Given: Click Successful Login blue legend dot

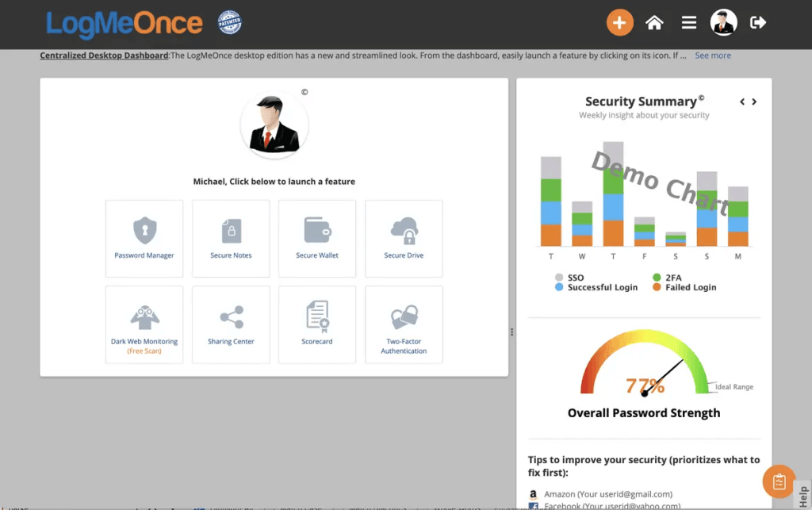Looking at the screenshot, I should pyautogui.click(x=559, y=287).
